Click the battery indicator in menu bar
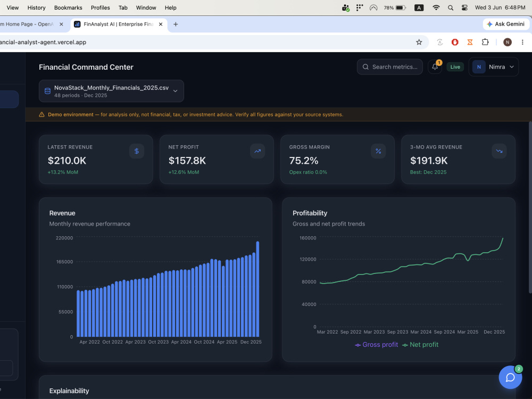Screen dimensions: 532x399 click(x=395, y=7)
